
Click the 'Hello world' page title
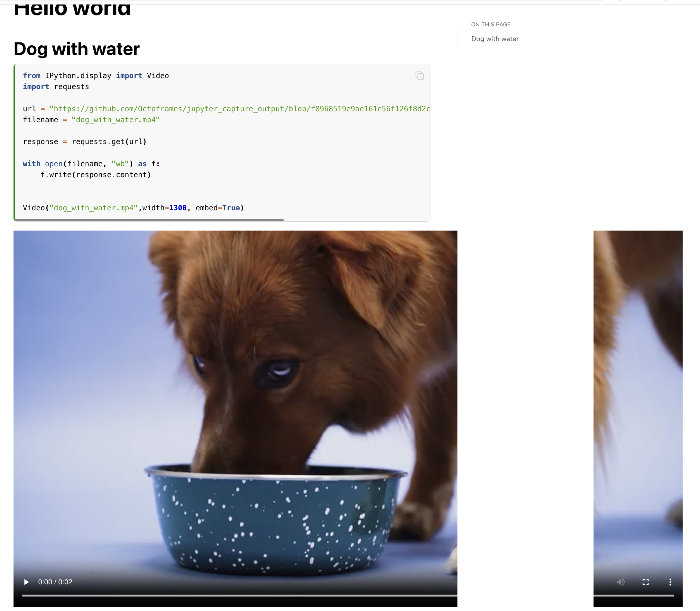(x=72, y=9)
